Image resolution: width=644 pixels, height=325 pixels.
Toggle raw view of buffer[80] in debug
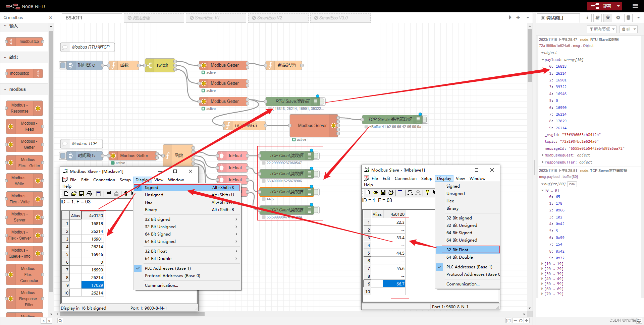pyautogui.click(x=572, y=184)
